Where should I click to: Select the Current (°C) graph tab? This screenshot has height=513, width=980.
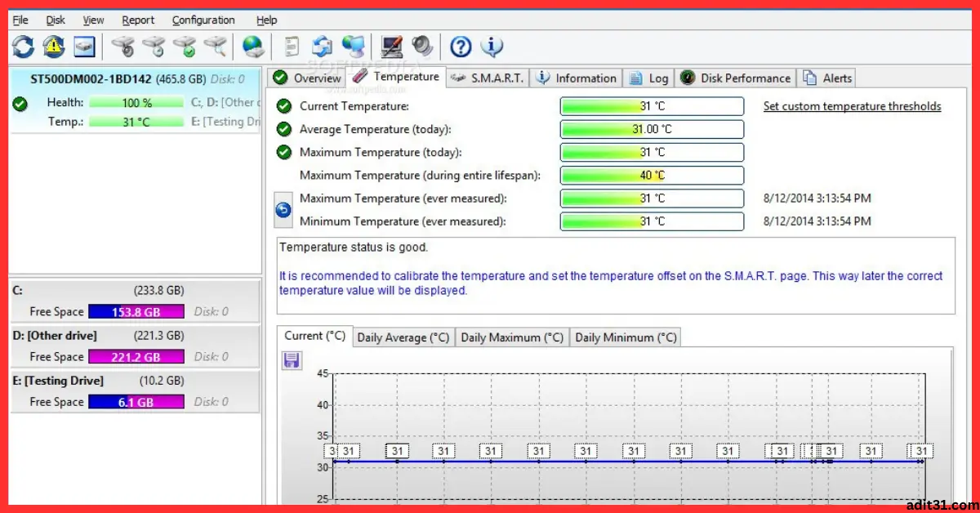click(314, 336)
